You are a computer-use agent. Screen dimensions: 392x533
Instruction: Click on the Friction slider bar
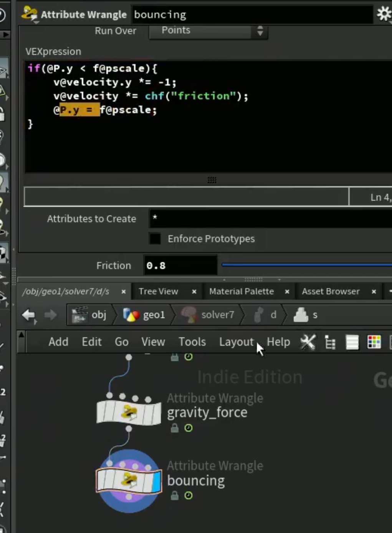(306, 265)
